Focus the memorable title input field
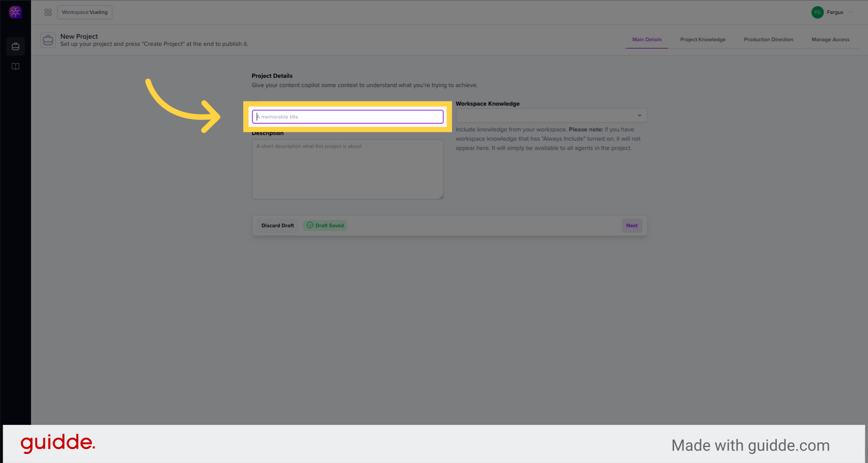This screenshot has width=868, height=463. tap(347, 117)
